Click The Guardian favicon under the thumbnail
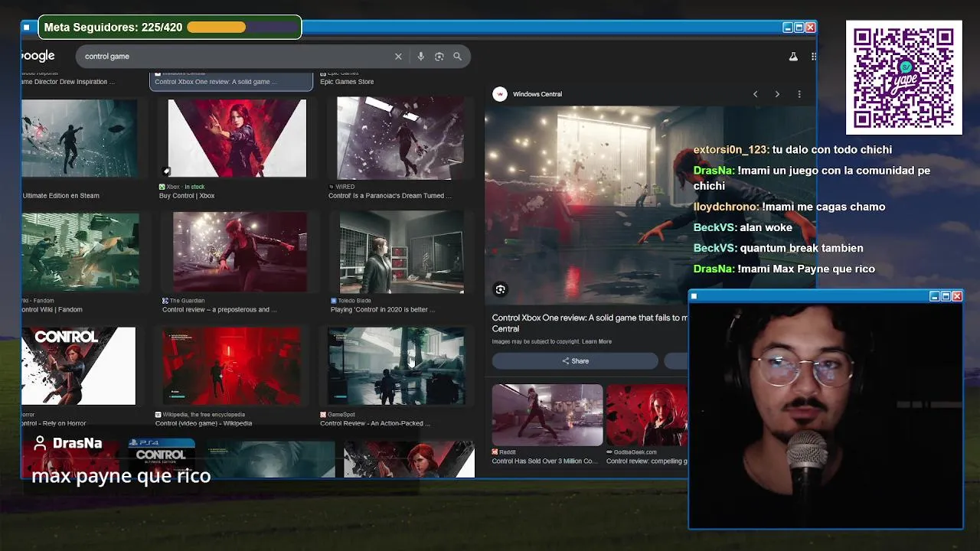Viewport: 980px width, 551px height. coord(165,301)
